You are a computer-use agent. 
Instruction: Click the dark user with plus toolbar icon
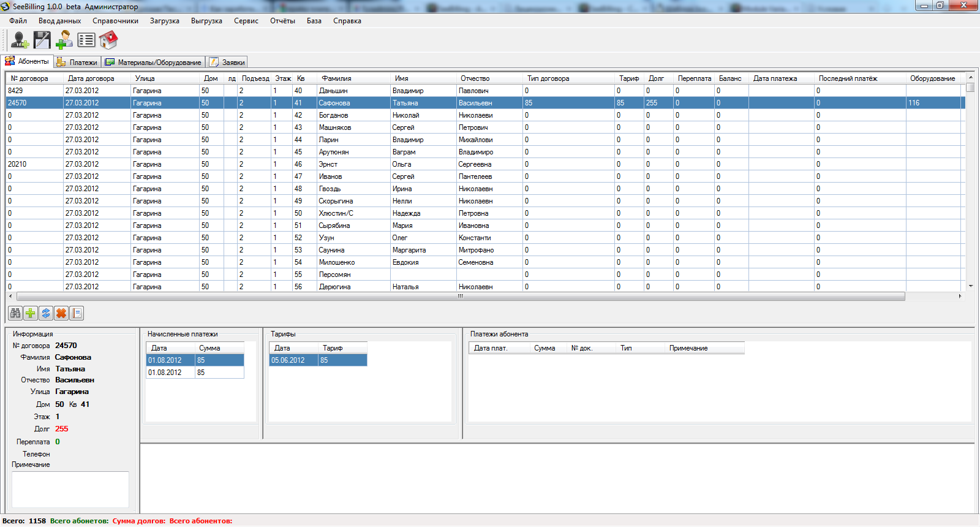pyautogui.click(x=20, y=40)
